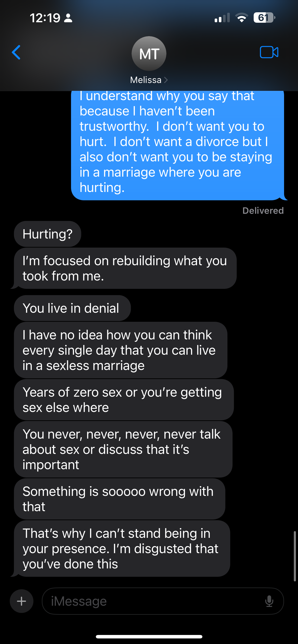The width and height of the screenshot is (298, 644).
Task: Tap the battery level indicator
Action: [264, 18]
